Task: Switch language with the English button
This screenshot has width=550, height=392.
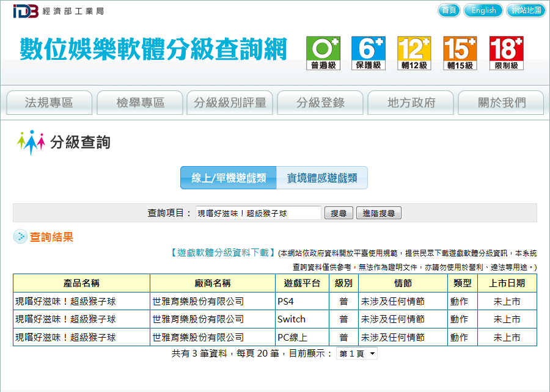Action: point(483,10)
